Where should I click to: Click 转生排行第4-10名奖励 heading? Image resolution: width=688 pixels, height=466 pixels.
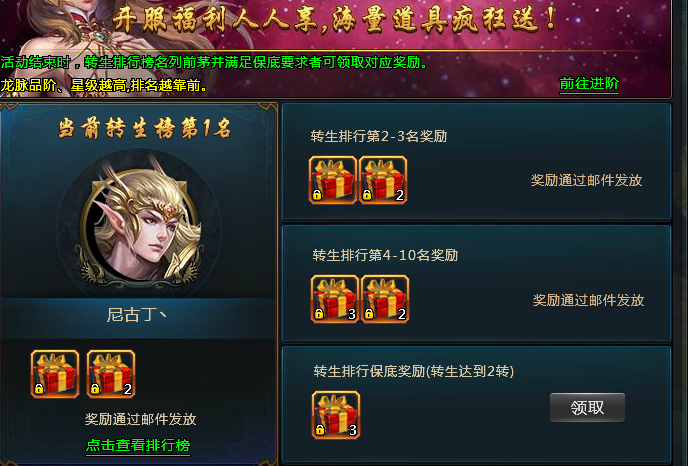coord(385,255)
